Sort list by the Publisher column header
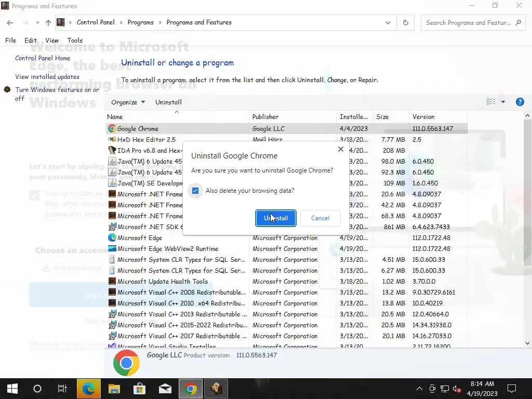This screenshot has width=532, height=399. click(x=292, y=117)
